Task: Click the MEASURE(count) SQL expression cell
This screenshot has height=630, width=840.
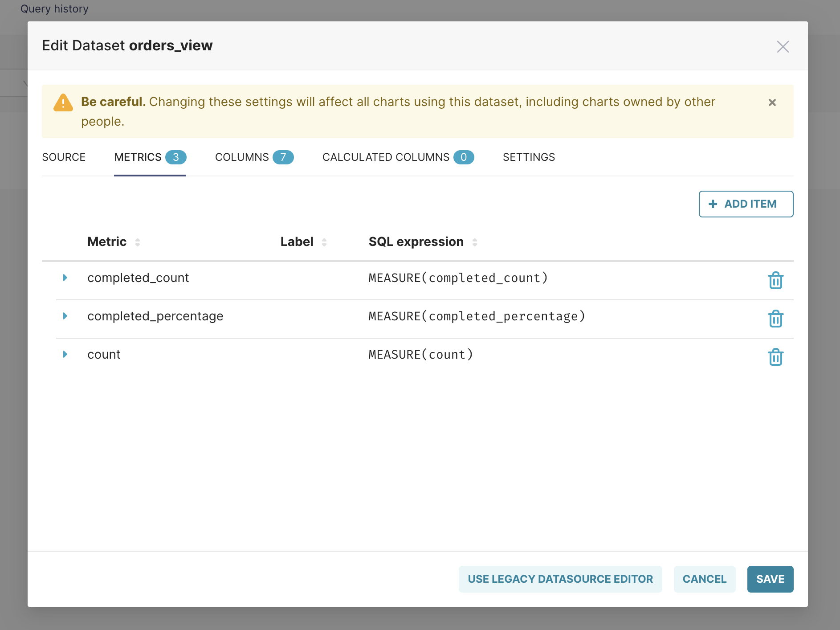Action: 420,355
